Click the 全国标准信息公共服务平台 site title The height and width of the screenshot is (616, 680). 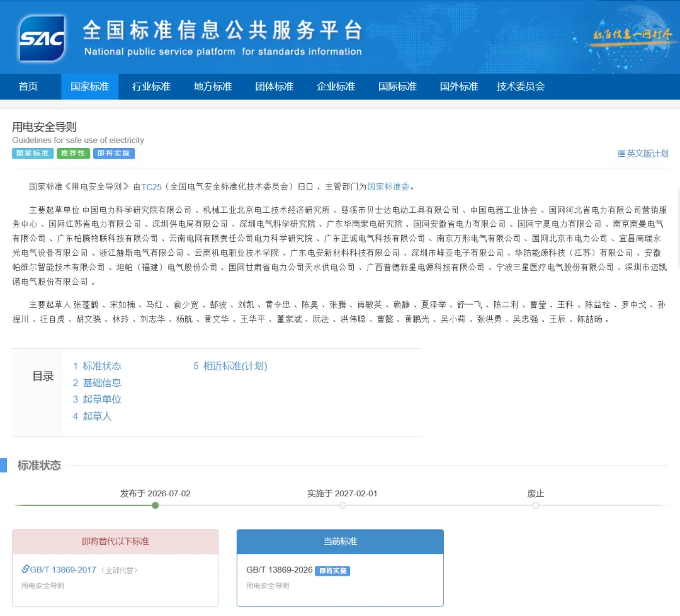[x=222, y=30]
